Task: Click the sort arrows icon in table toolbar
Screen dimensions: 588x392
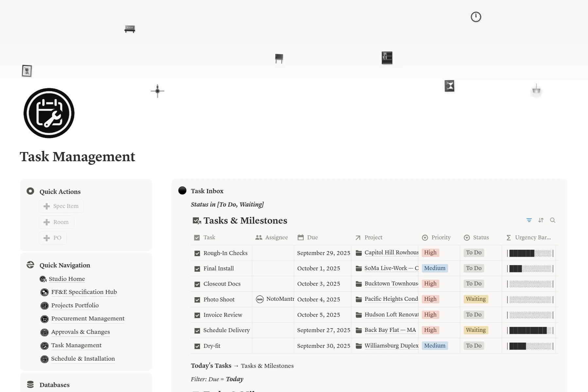Action: point(541,220)
